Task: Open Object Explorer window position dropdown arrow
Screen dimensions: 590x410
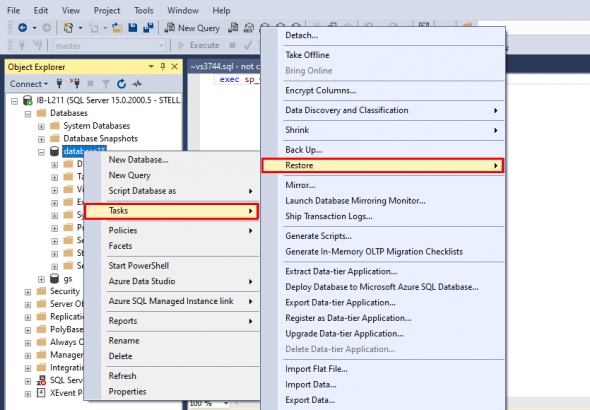Action: (x=151, y=67)
